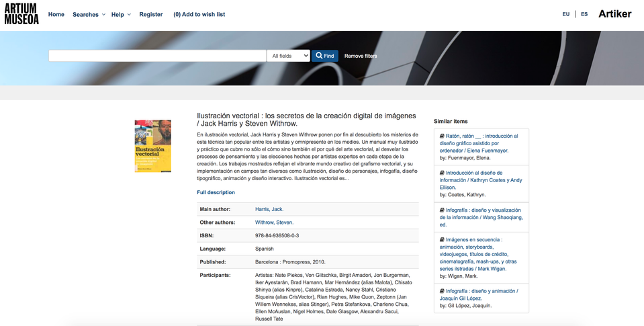
Task: Open the All fields search dropdown
Action: (288, 56)
